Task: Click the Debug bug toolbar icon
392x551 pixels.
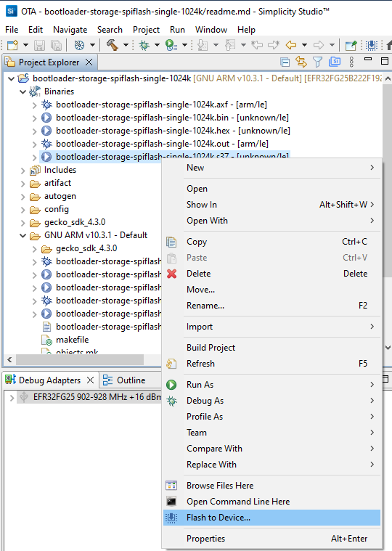Action: [144, 45]
